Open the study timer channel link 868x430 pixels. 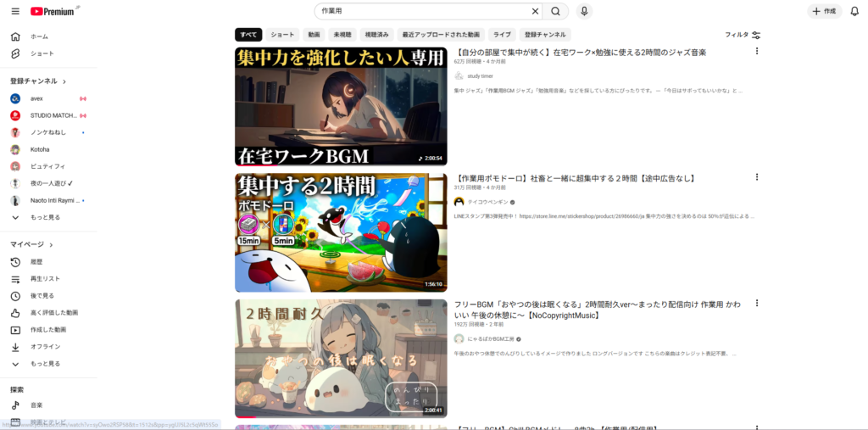[480, 75]
